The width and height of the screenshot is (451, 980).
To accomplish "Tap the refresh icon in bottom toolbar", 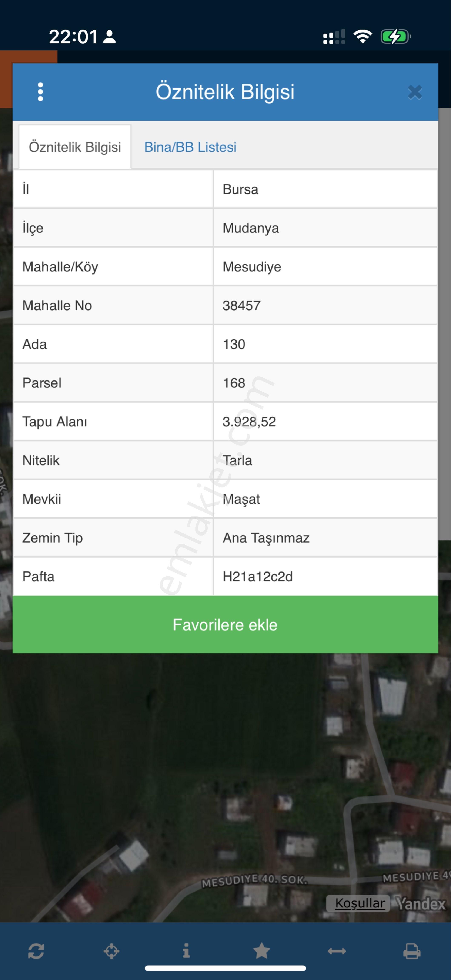I will click(36, 951).
